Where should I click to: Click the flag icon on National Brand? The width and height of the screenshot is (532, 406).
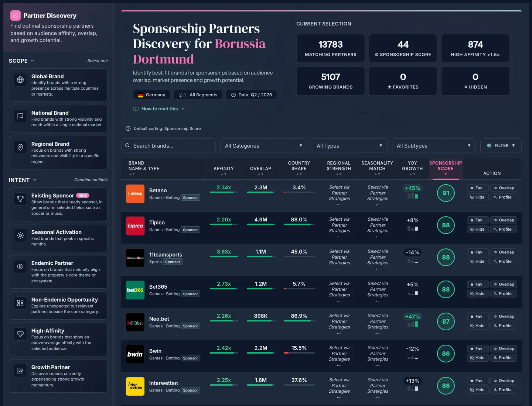coord(20,116)
